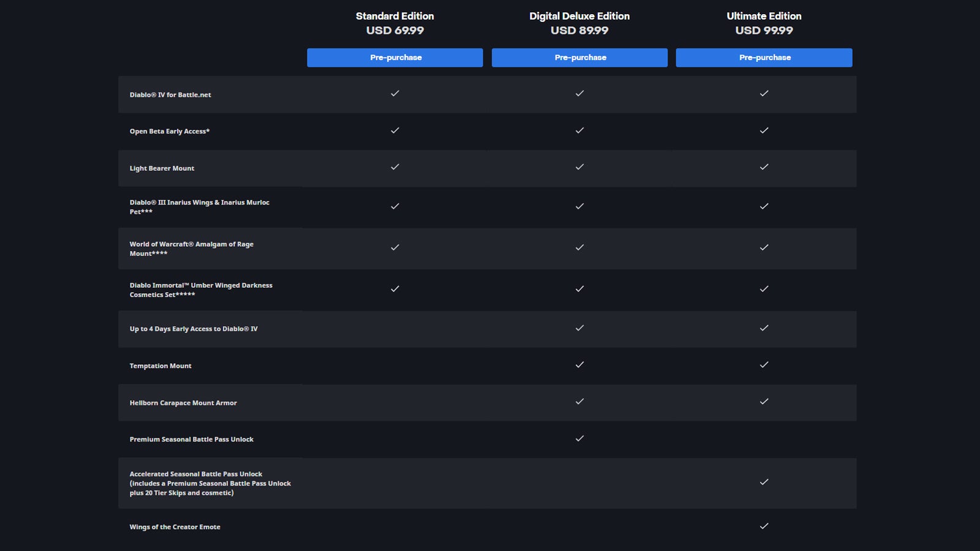The width and height of the screenshot is (980, 551).
Task: Click the Digital Deluxe Edition heading
Action: click(579, 16)
